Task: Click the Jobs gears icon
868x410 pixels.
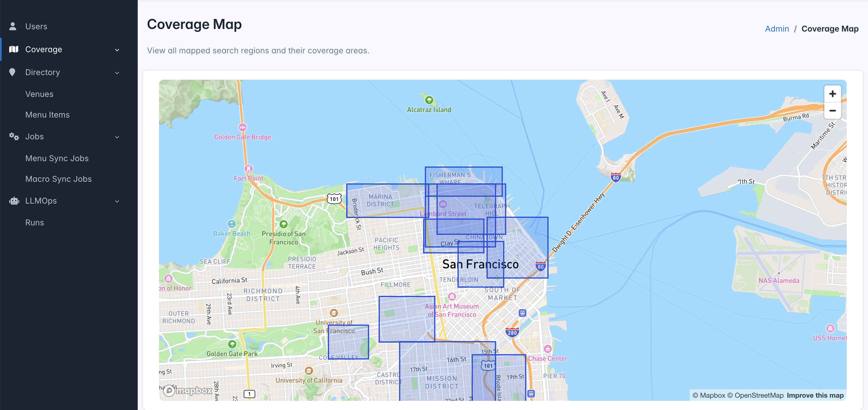Action: [14, 136]
